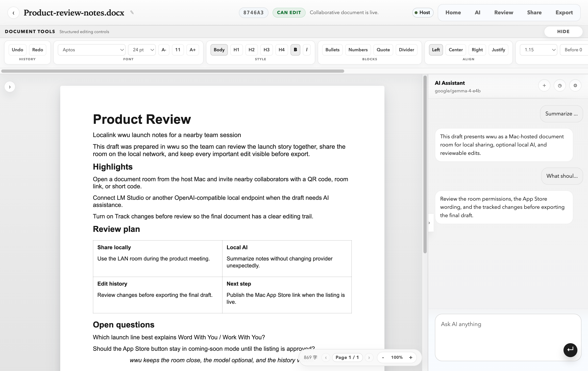This screenshot has height=371, width=588.
Task: Click the Host status badge
Action: tap(423, 13)
